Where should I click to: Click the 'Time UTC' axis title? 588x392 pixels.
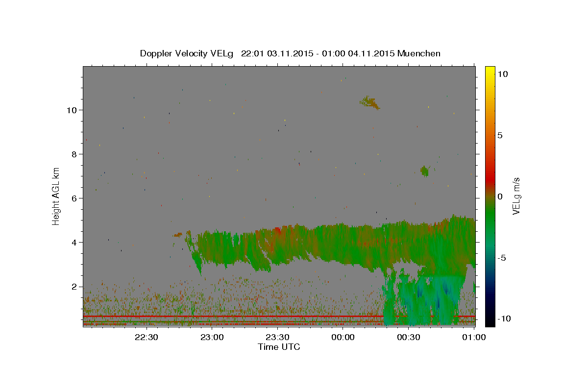coord(279,347)
